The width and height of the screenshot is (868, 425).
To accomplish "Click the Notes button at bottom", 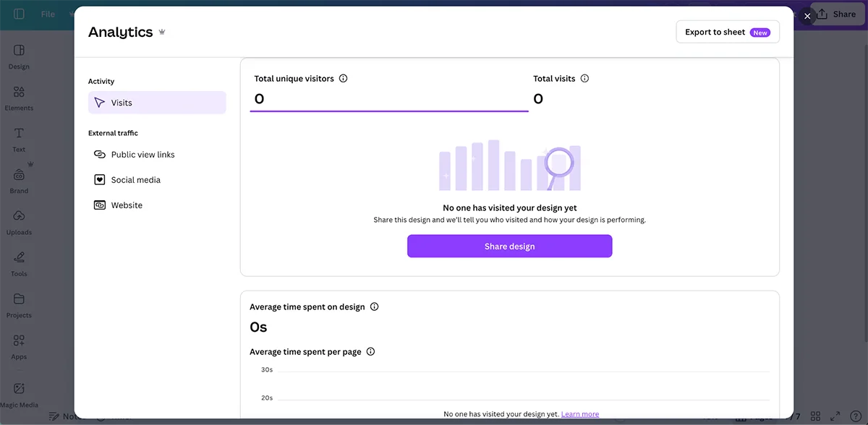I will pyautogui.click(x=67, y=416).
